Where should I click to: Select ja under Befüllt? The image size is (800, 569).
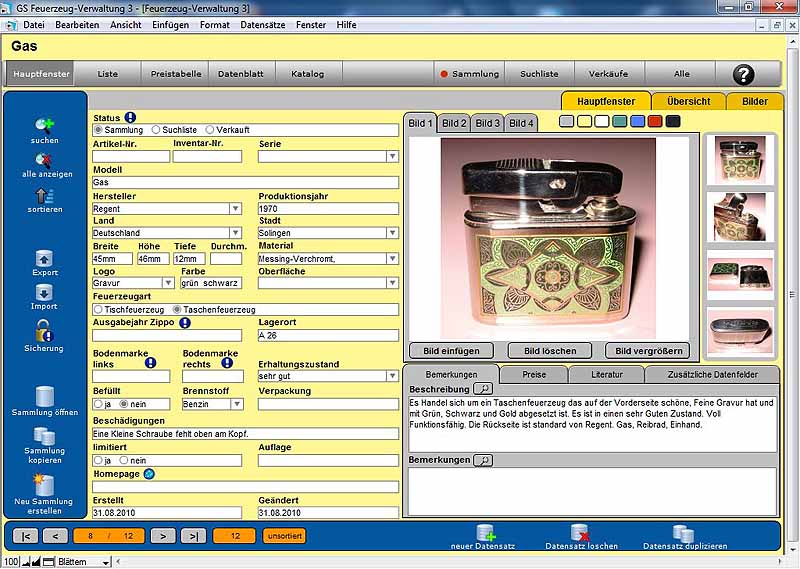point(98,404)
